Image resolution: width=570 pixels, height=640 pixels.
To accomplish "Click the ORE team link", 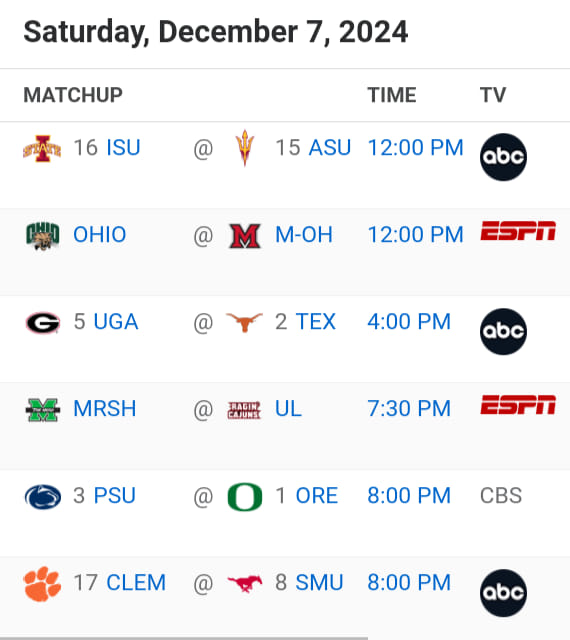I will pyautogui.click(x=317, y=496).
